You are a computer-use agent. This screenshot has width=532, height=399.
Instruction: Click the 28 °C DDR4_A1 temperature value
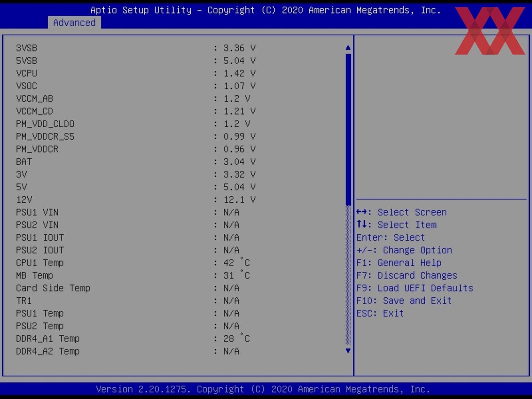click(x=237, y=338)
